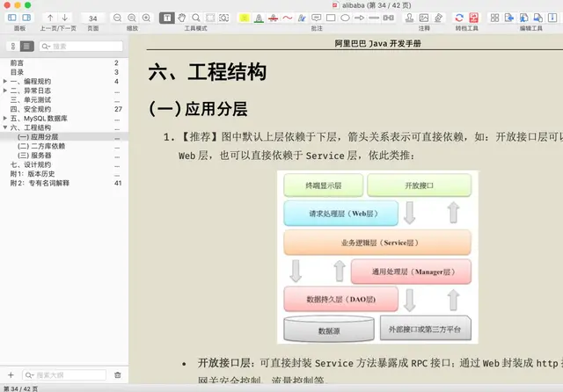Toggle the left sidebar panel
563x392 pixels.
12,18
